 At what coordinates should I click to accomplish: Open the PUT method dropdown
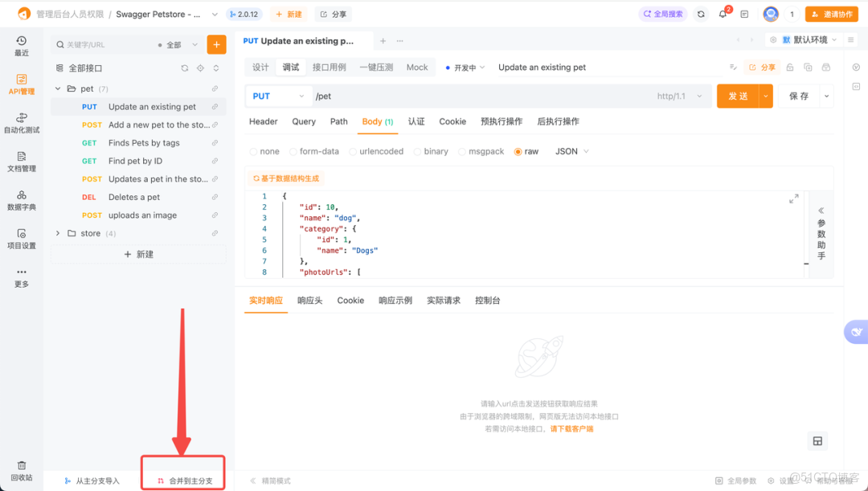[x=278, y=96]
